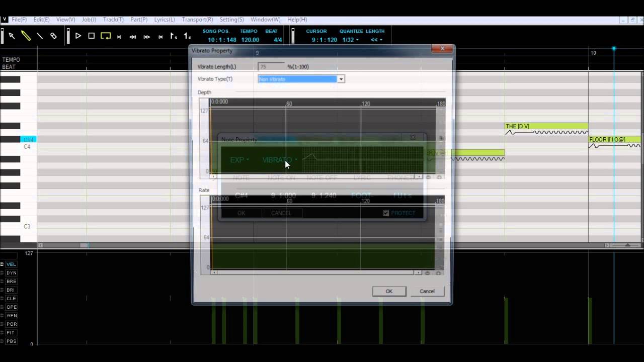The image size is (644, 362).
Task: Click the Rate graph horizontal scrollbar
Action: 315,273
